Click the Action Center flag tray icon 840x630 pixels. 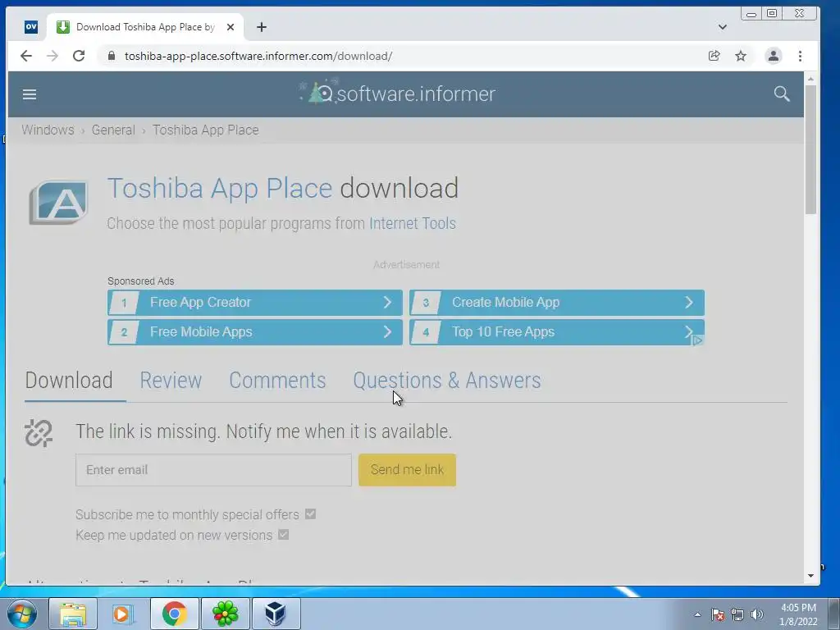coord(718,614)
